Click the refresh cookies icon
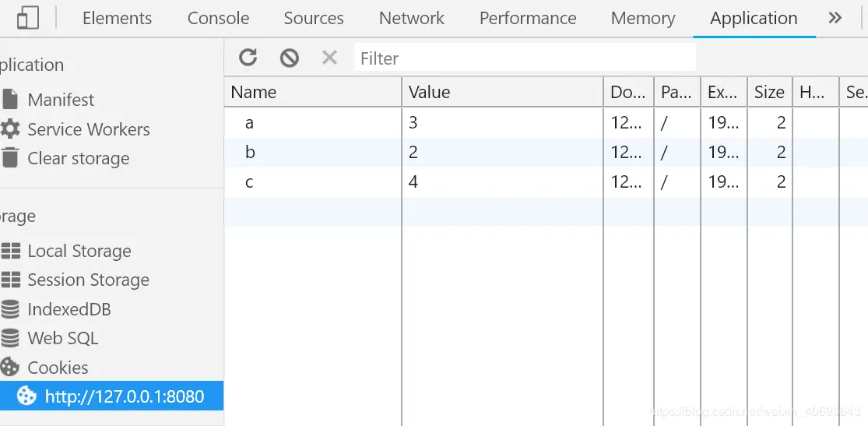This screenshot has width=868, height=426. point(248,58)
